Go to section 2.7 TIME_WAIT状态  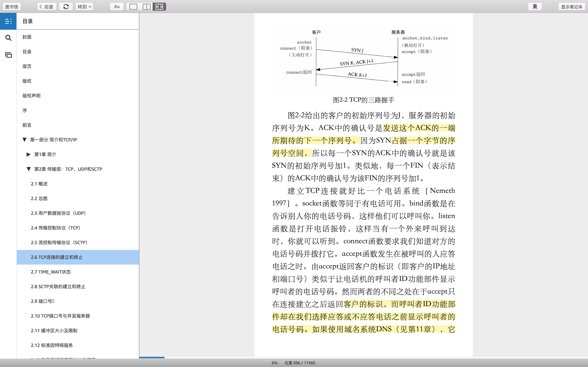51,272
